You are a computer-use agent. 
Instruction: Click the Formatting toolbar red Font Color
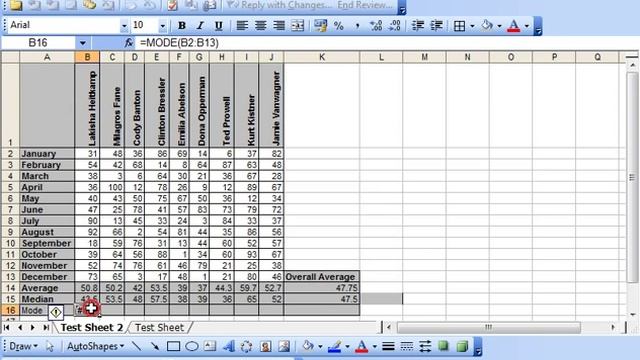pyautogui.click(x=513, y=26)
